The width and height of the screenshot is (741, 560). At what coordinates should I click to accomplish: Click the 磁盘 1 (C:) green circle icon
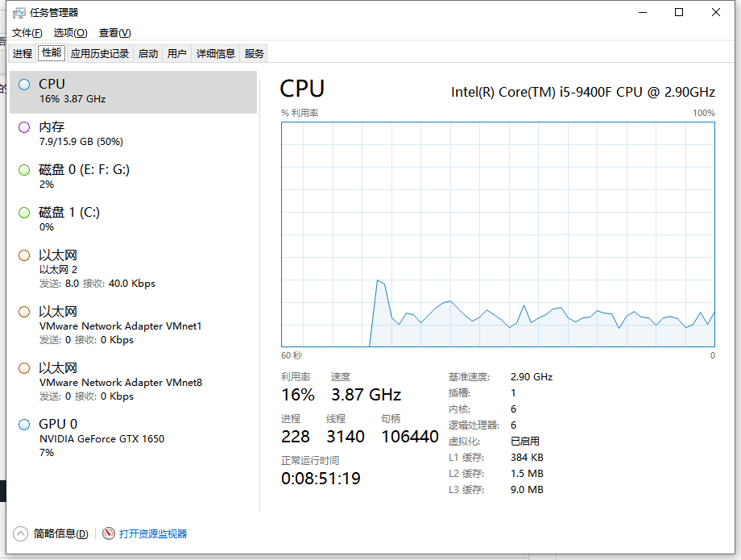coord(24,212)
